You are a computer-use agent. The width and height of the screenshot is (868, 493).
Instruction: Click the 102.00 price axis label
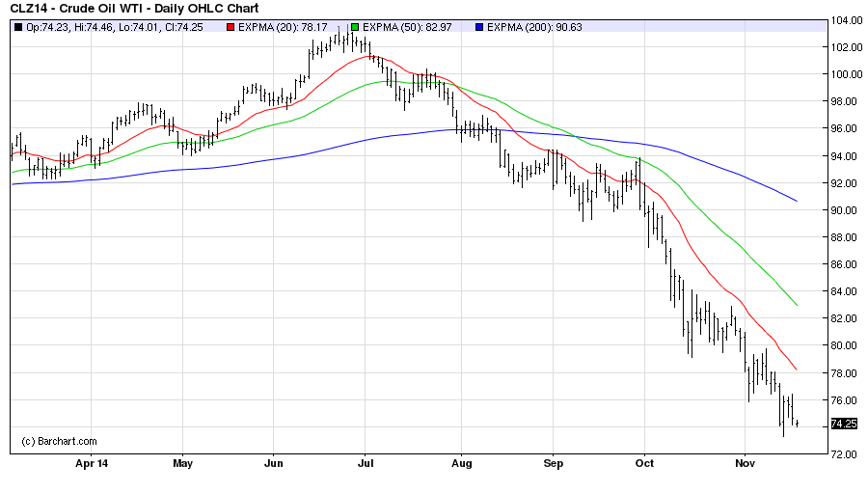(x=847, y=47)
